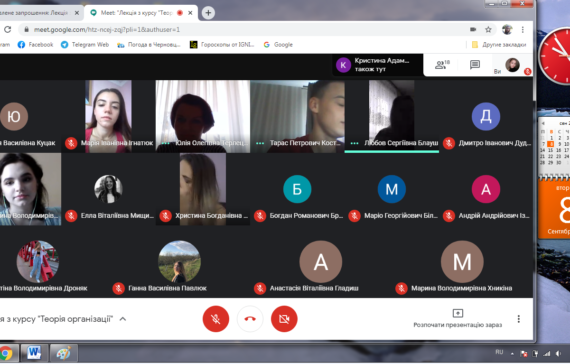Toggle the microphone mute button

click(x=216, y=319)
